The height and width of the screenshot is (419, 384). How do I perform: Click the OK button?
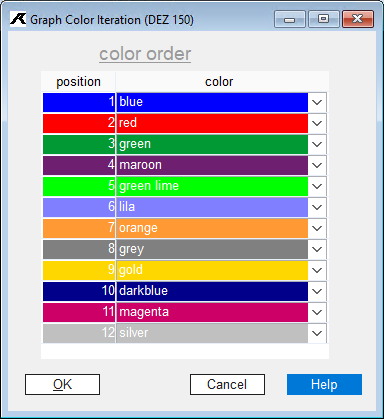coord(62,384)
